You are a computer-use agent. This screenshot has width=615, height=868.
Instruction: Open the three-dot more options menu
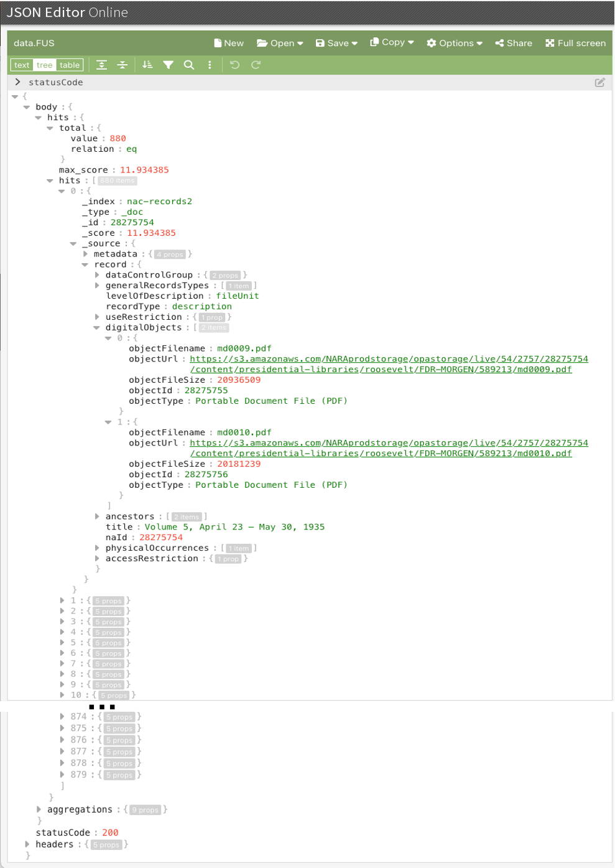pyautogui.click(x=210, y=65)
